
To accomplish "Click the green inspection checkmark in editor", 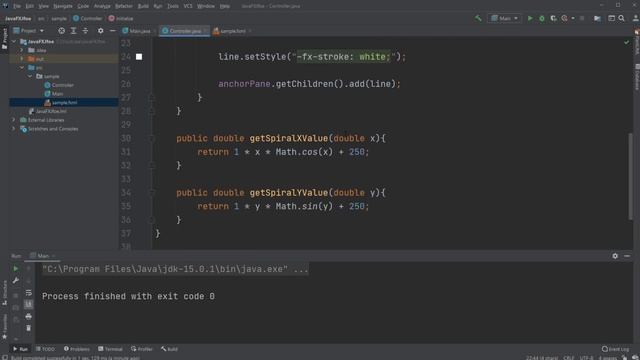I will click(x=627, y=42).
